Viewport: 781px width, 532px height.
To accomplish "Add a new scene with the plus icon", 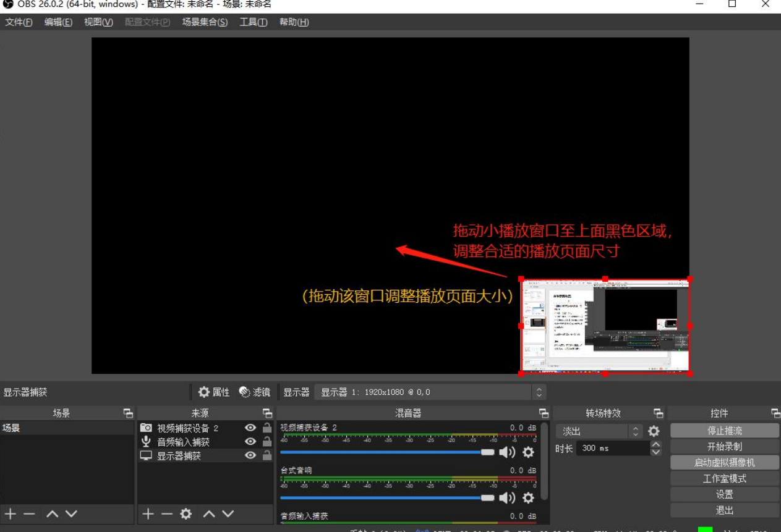I will [11, 514].
